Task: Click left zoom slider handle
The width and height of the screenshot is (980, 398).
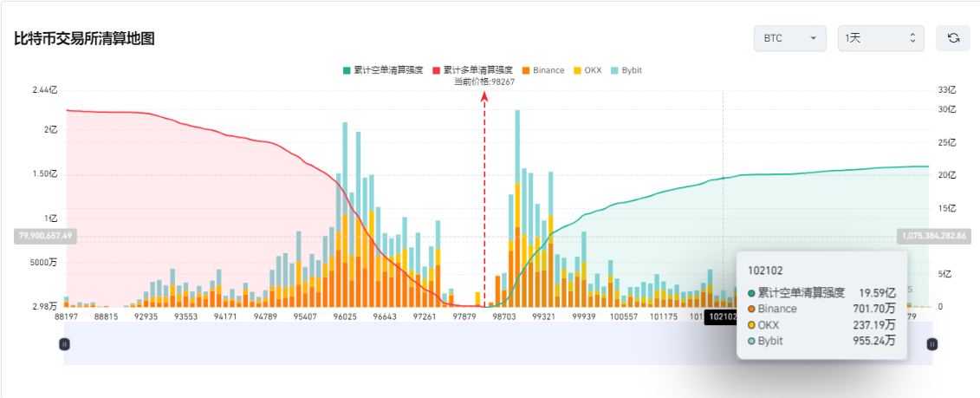Action: 64,343
